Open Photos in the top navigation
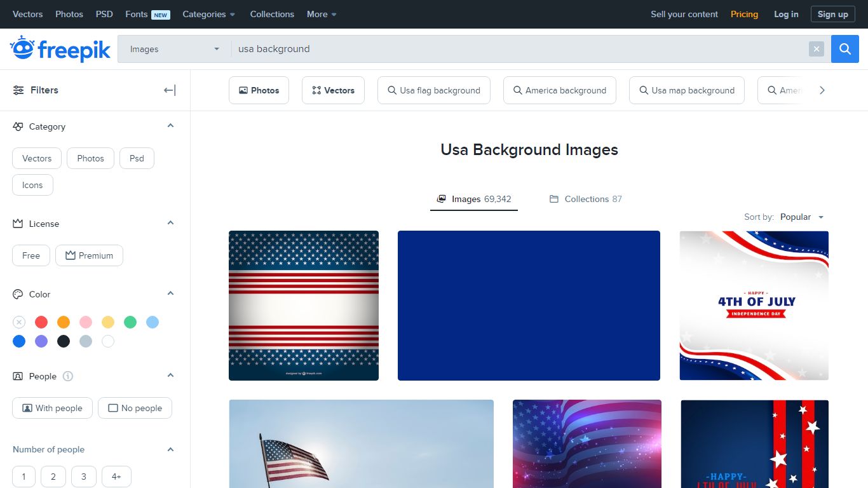 coord(69,14)
